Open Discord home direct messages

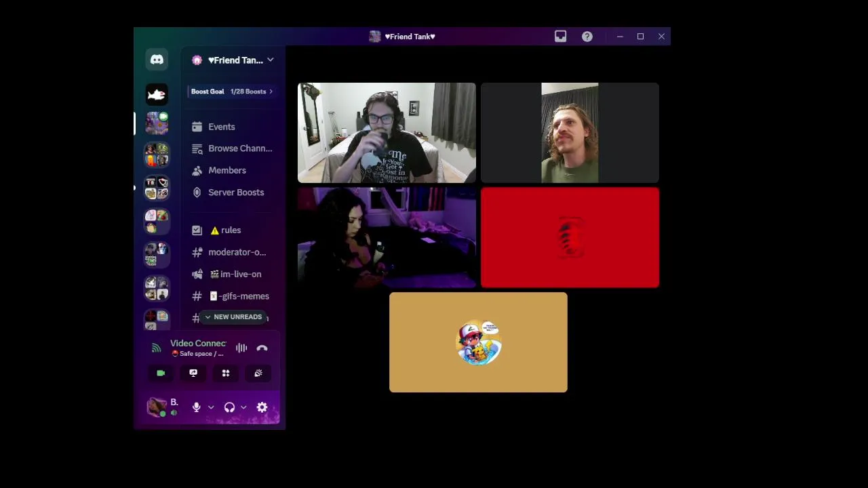coord(157,60)
